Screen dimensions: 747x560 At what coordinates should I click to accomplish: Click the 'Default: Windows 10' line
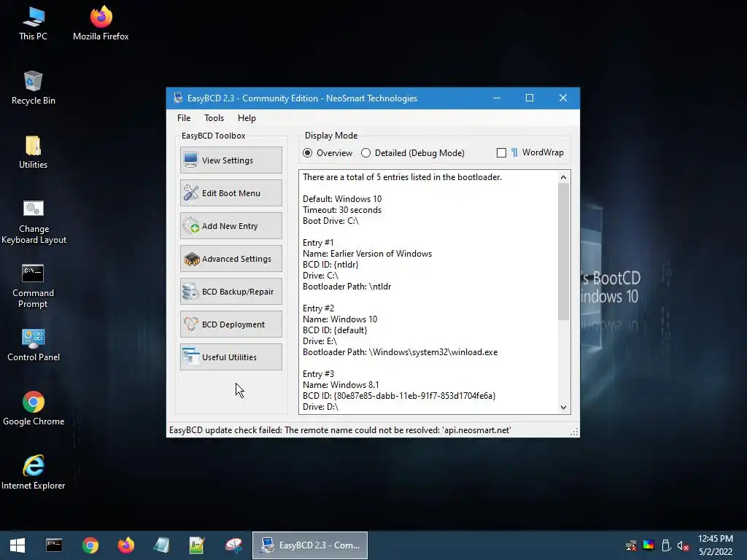point(342,199)
